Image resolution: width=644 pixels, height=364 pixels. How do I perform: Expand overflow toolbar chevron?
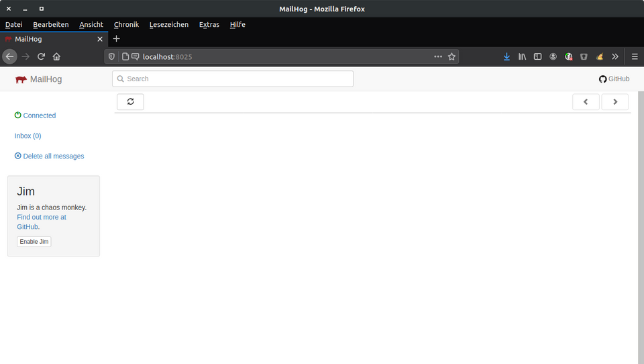click(x=615, y=57)
